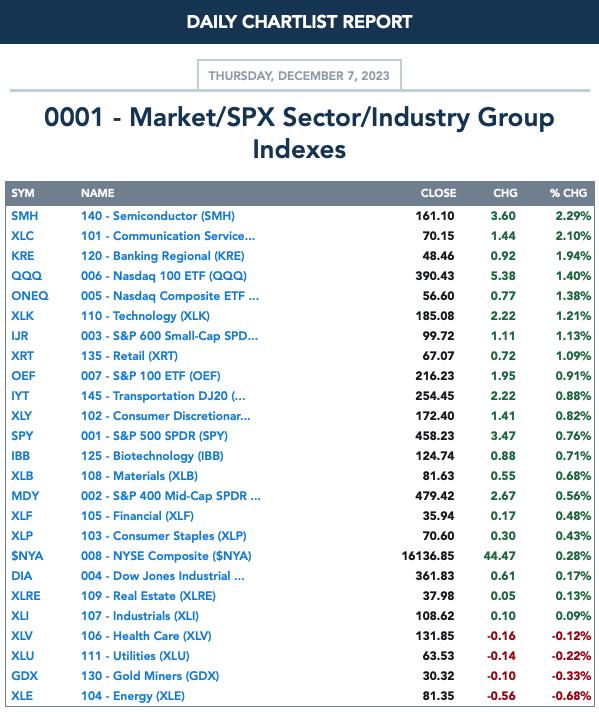
Task: Open 106 - Health Care (XLV) link
Action: 146,635
